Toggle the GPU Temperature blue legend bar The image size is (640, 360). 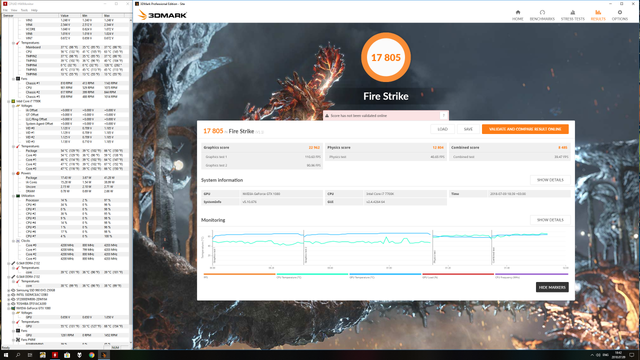(x=385, y=274)
